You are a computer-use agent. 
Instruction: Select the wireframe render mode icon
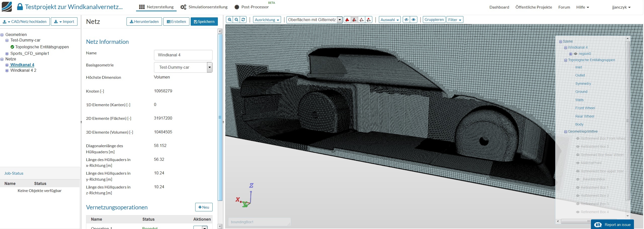(361, 20)
